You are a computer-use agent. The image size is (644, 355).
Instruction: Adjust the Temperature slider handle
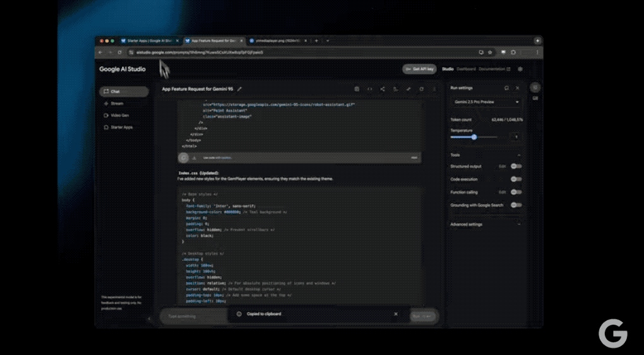(x=474, y=137)
